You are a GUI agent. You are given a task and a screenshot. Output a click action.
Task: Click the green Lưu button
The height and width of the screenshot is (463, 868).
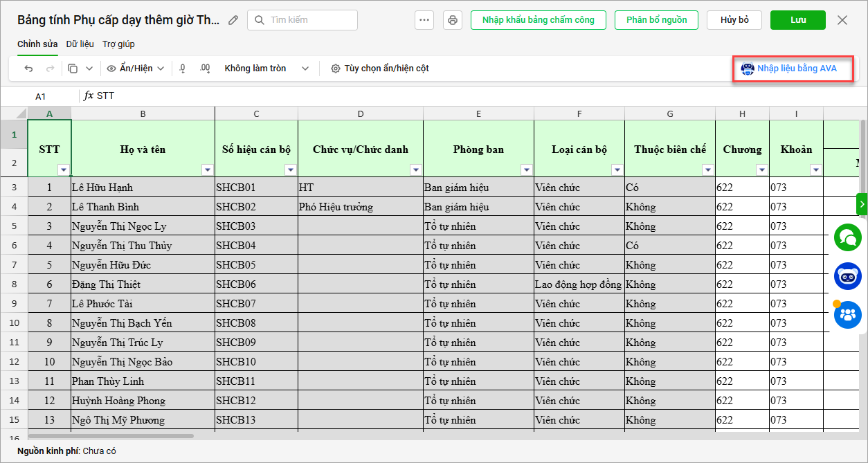[x=797, y=20]
